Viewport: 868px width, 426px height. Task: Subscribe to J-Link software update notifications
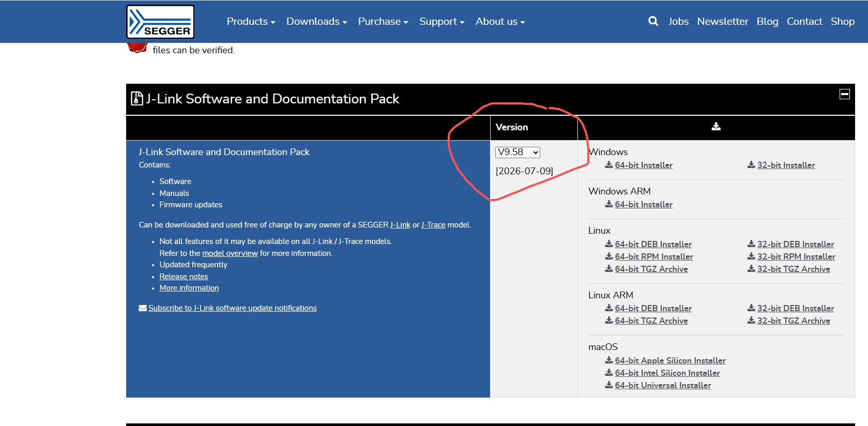(x=233, y=308)
